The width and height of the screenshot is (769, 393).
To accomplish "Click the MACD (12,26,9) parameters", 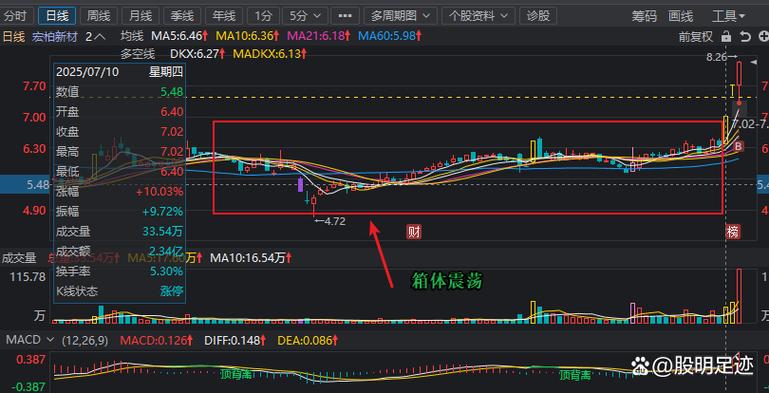I will [85, 340].
